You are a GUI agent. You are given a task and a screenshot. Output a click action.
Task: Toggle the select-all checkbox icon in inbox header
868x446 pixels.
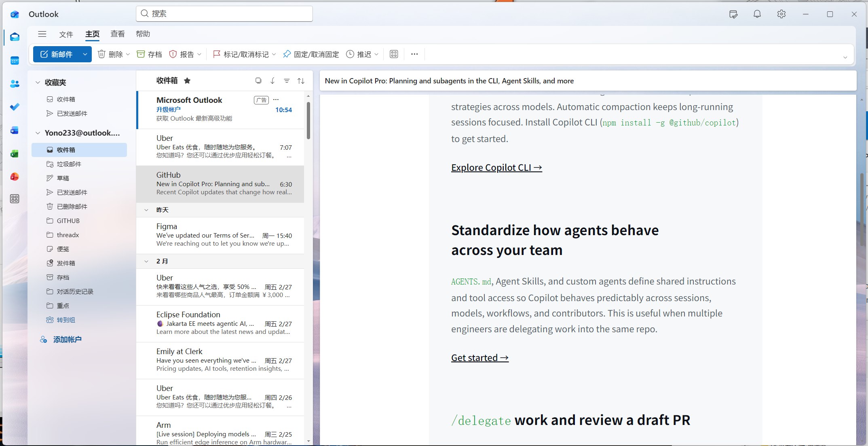click(258, 81)
